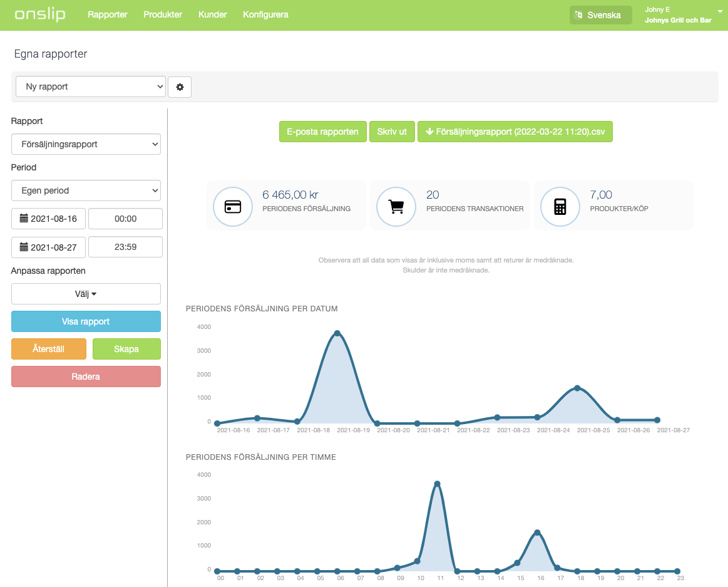Click the Anpassa rapporten label
The image size is (728, 587).
pyautogui.click(x=48, y=271)
